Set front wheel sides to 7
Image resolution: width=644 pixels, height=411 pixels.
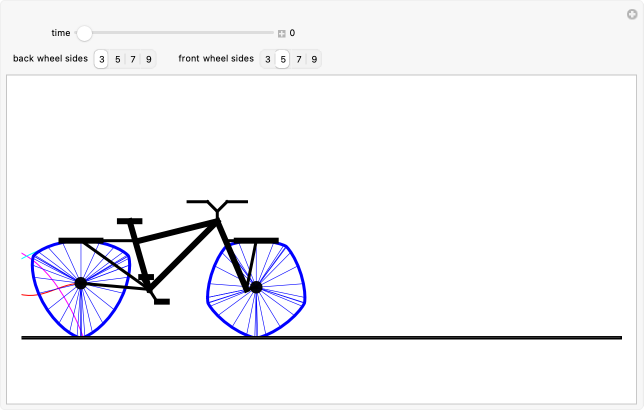(299, 60)
